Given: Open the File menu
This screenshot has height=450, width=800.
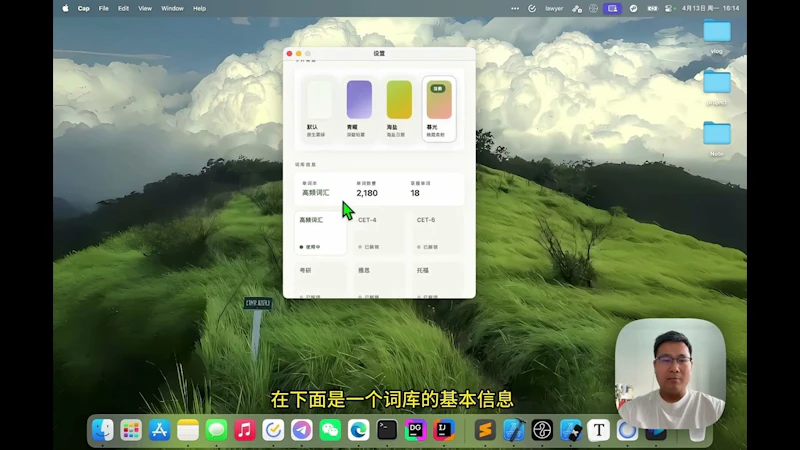Looking at the screenshot, I should click(x=104, y=8).
